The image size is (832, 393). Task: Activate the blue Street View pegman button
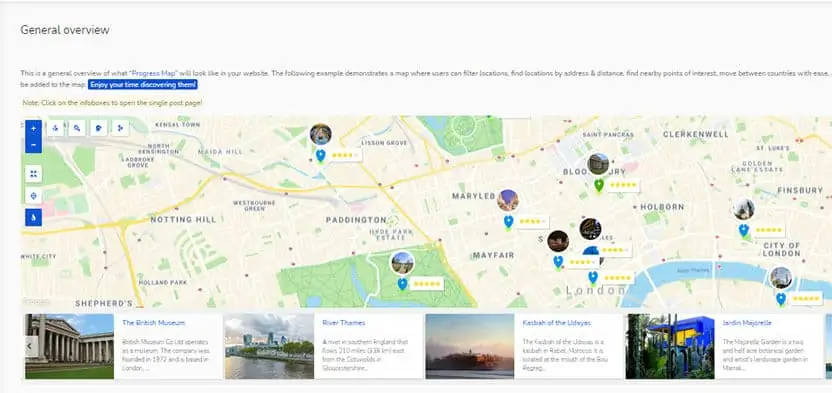tap(33, 217)
